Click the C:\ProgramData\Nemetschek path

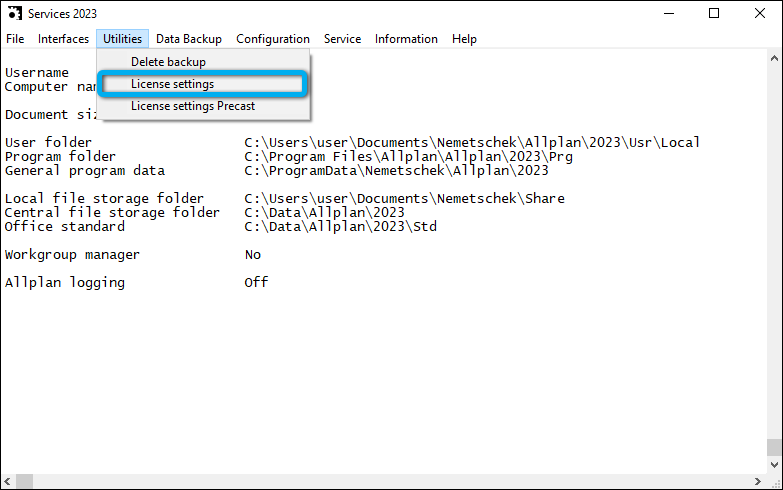[x=396, y=170]
